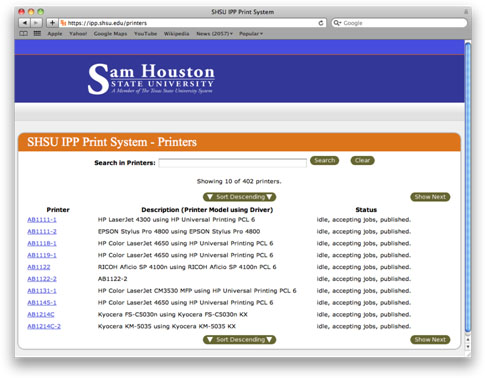Open printer link AB1214C

[41, 314]
